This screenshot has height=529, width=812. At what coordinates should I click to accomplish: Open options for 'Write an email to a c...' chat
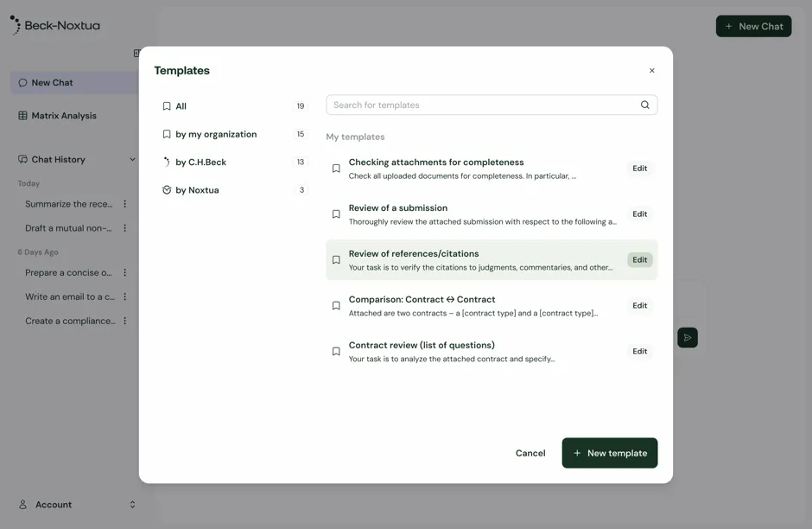pyautogui.click(x=124, y=296)
